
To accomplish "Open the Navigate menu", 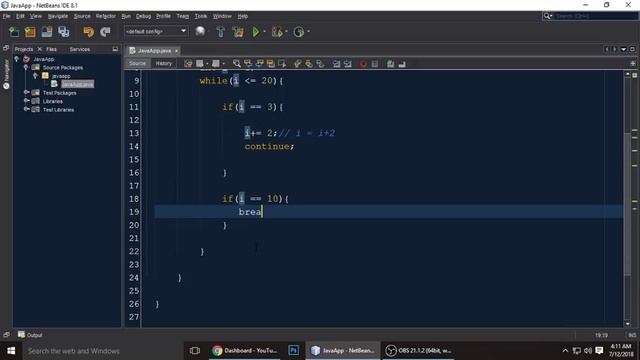I will point(58,16).
